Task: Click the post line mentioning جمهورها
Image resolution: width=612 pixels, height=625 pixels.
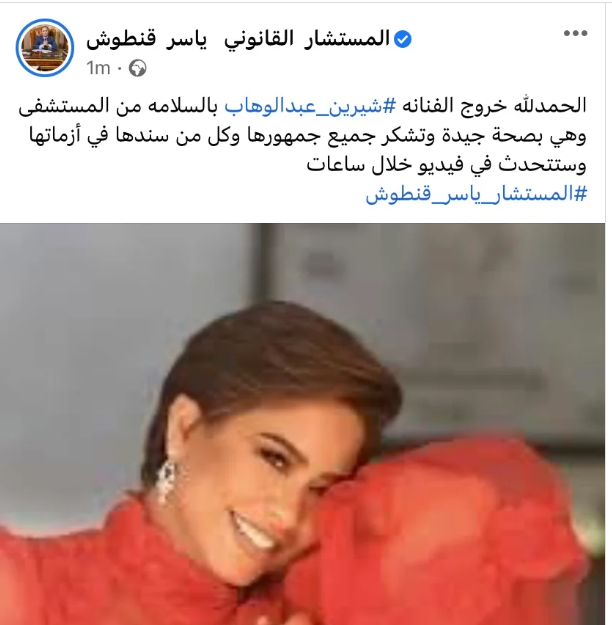Action: (x=308, y=137)
